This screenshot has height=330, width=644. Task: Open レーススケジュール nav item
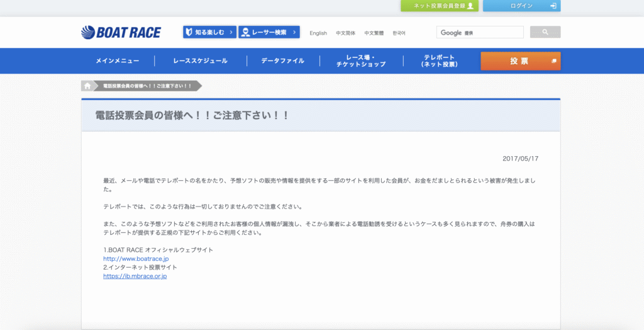pos(201,61)
